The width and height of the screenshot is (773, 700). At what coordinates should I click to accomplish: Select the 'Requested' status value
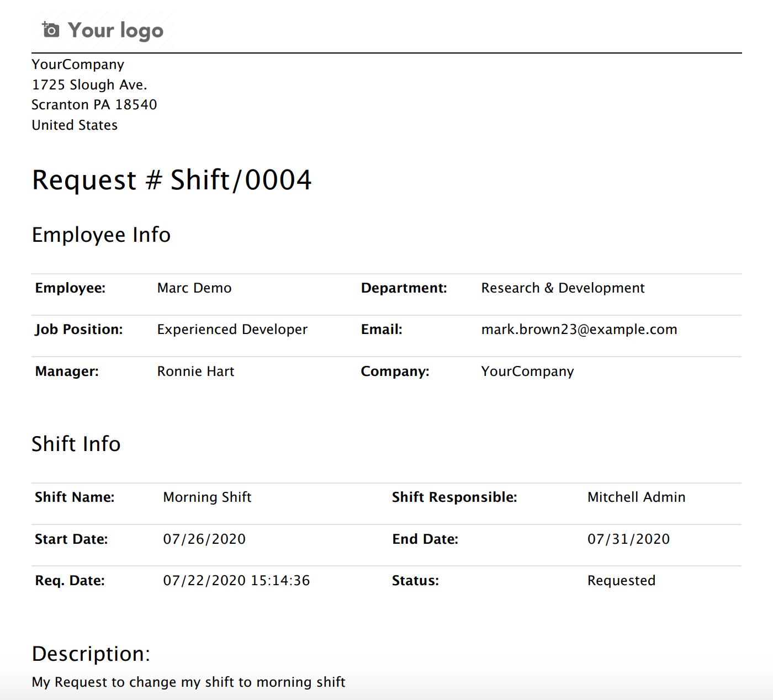pyautogui.click(x=621, y=581)
